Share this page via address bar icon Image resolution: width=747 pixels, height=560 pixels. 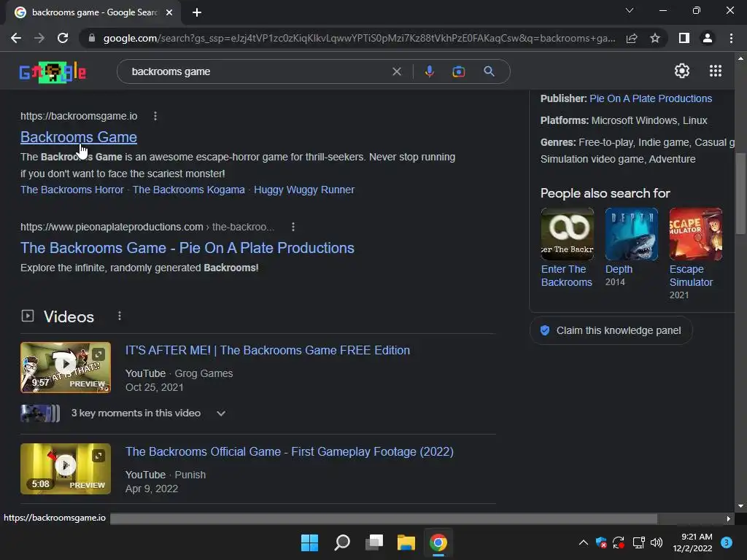coord(632,38)
